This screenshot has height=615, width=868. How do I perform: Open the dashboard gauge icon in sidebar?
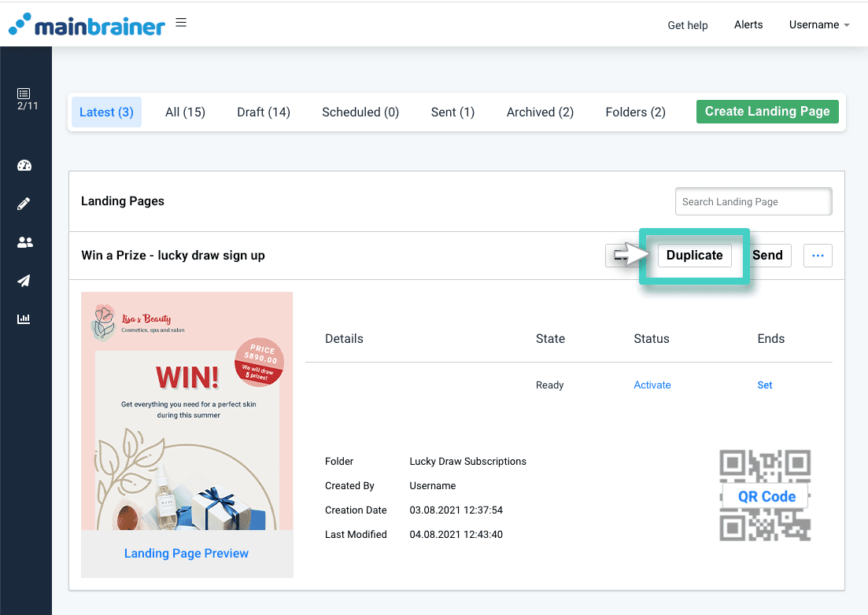[24, 165]
